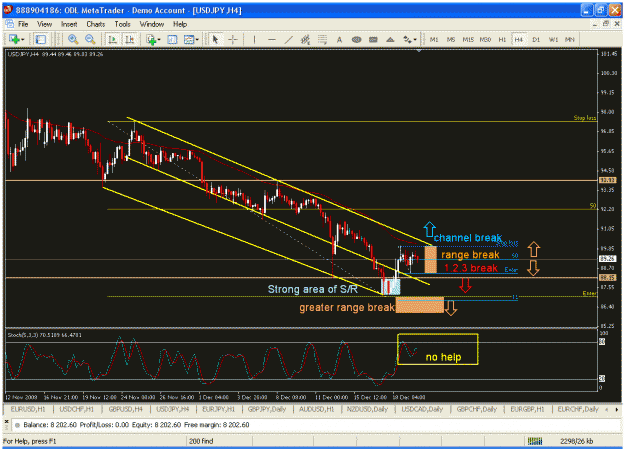Enable chart auto scroll icon
Image resolution: width=625 pixels, height=449 pixels.
click(x=113, y=39)
